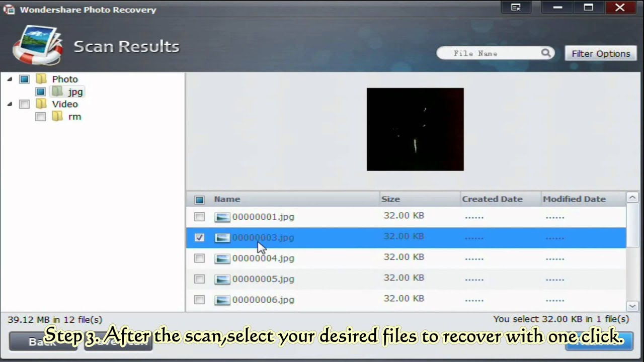Click the file list scroll up arrow

click(632, 198)
